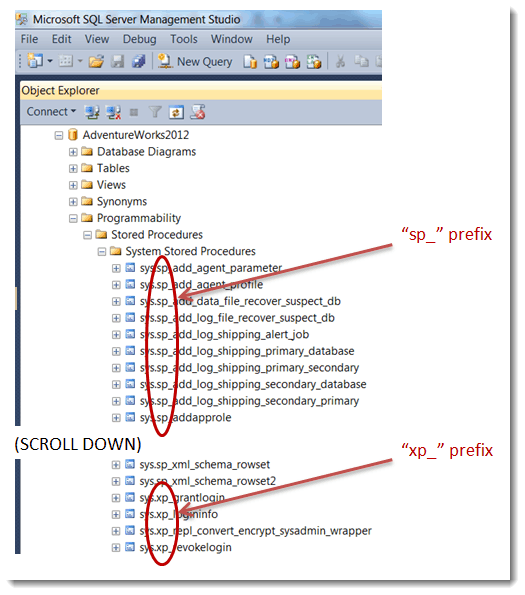Viewport: 525px width, 595px height.
Task: Click the Refresh icon in Object Explorer
Action: pos(176,112)
